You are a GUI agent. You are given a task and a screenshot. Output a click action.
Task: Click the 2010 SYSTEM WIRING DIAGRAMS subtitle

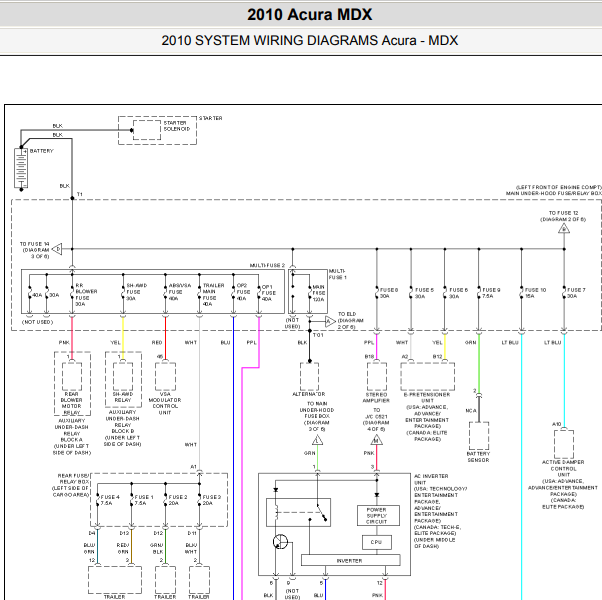(x=309, y=40)
